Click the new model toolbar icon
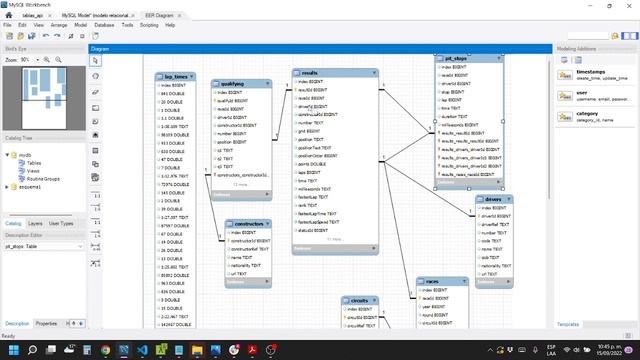Viewport: 640px width, 360px height. pos(9,36)
